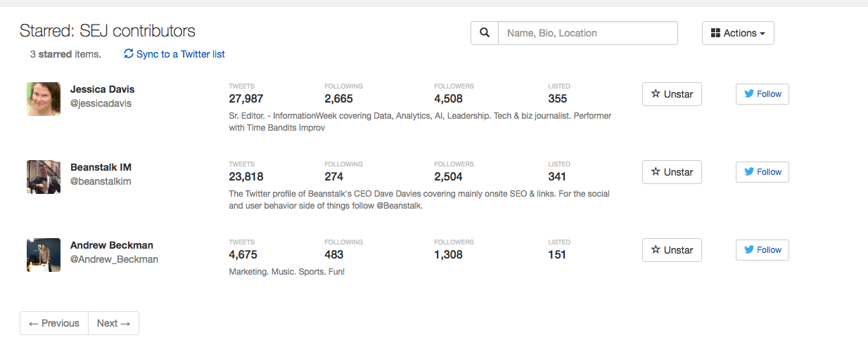Open Beanstalk IM's avatar thumbnail
Screen dimensions: 868x347
44,177
